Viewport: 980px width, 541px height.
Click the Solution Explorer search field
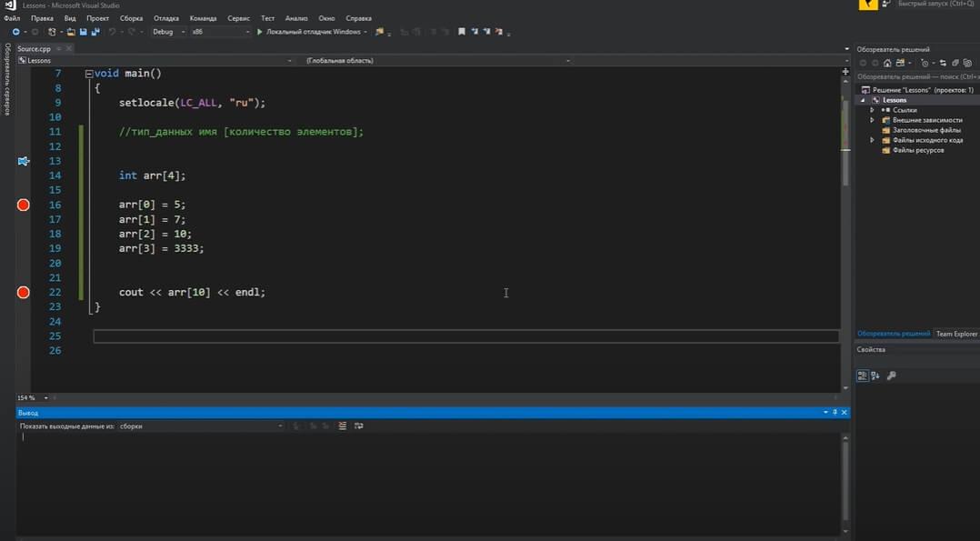(x=917, y=77)
